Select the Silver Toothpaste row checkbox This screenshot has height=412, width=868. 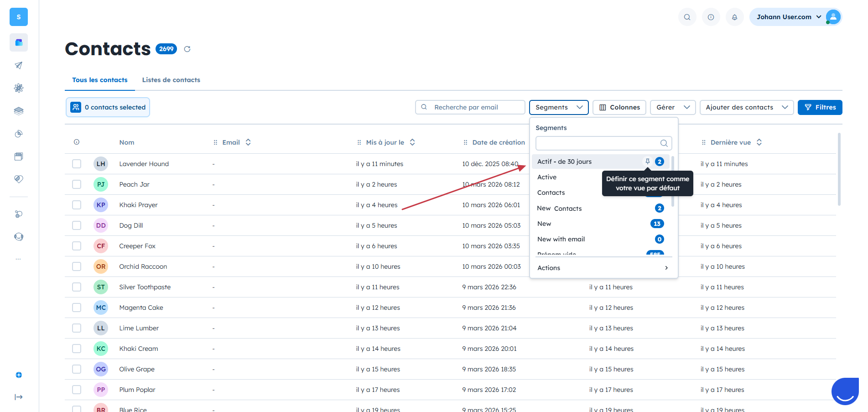tap(77, 287)
